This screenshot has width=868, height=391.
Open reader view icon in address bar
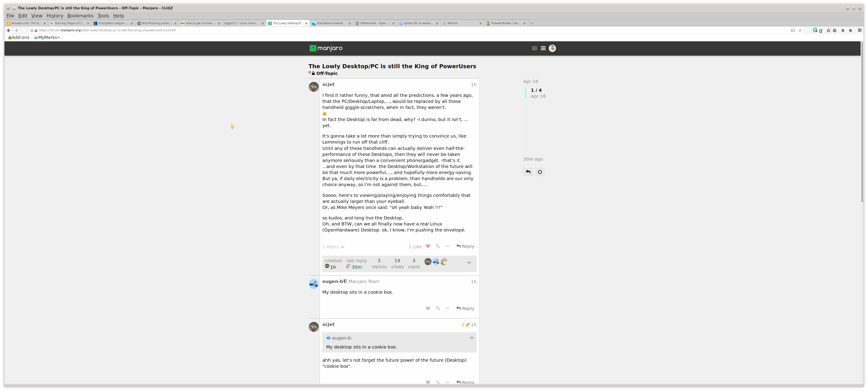[793, 30]
